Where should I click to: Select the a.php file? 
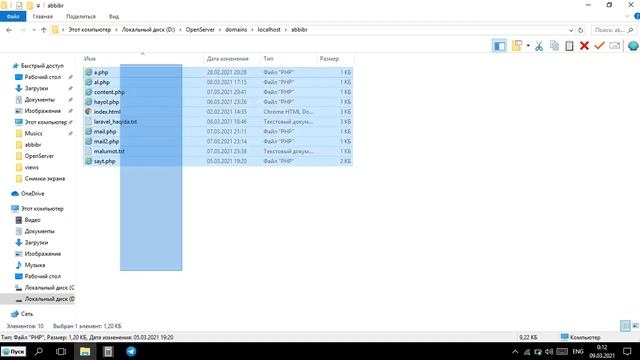tap(101, 72)
